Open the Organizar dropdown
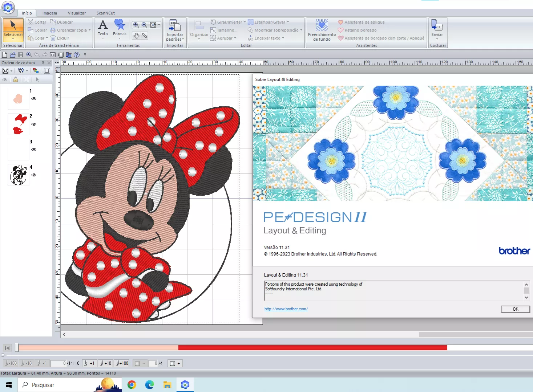 (x=199, y=30)
